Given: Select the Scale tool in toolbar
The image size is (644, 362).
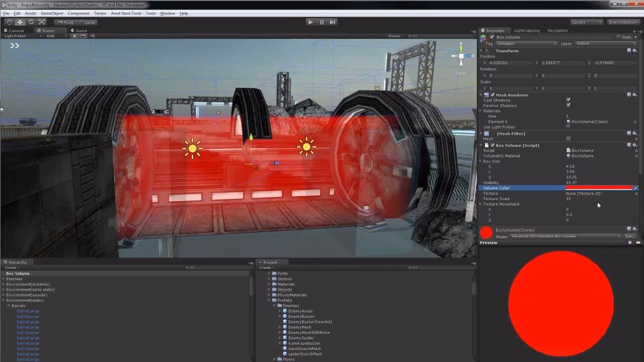Looking at the screenshot, I should 42,22.
